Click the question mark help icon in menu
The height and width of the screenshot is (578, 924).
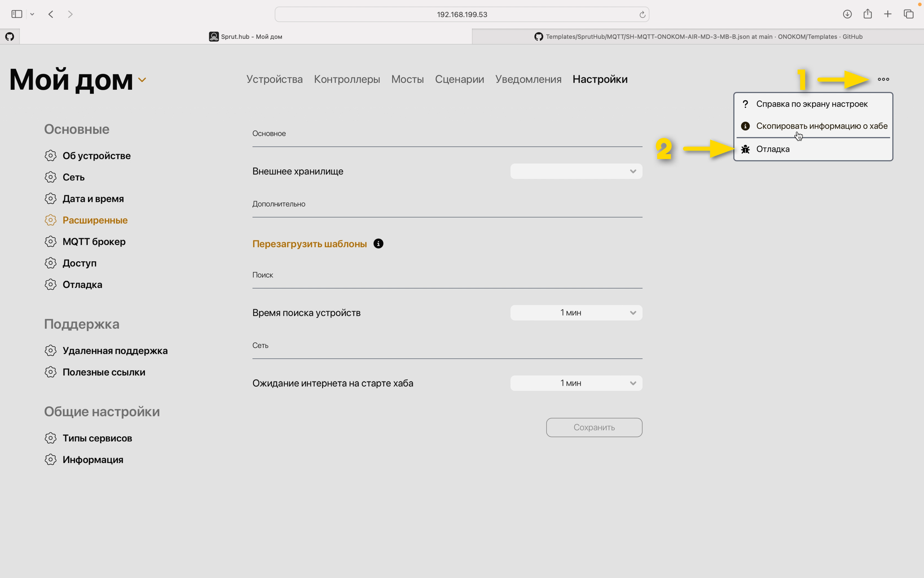click(x=745, y=104)
